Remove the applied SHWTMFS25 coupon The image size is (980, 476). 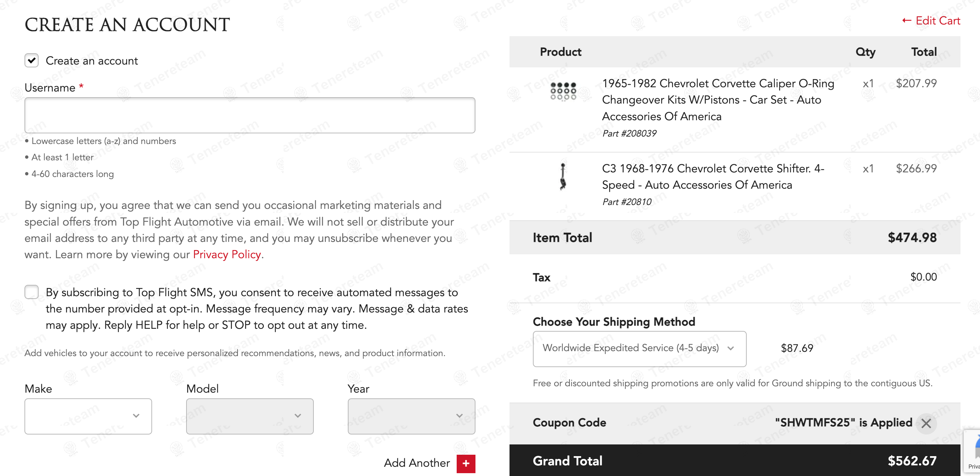click(x=926, y=423)
